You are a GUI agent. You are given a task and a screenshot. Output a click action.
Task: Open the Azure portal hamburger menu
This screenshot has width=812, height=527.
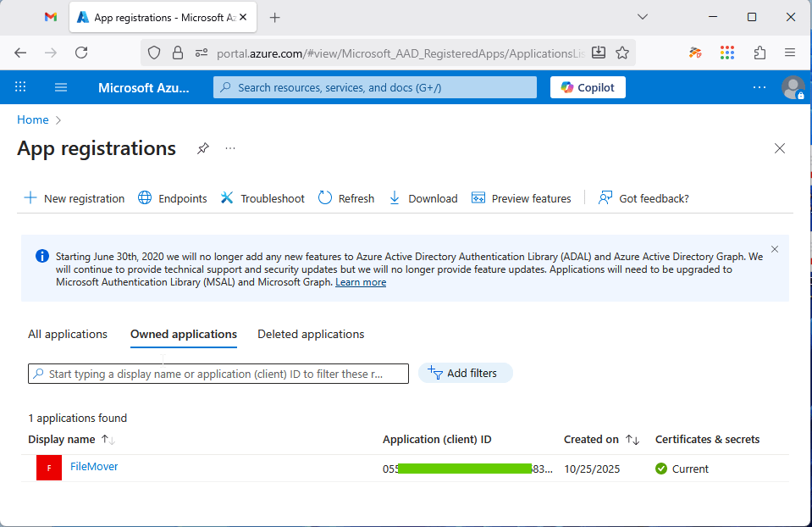coord(60,86)
